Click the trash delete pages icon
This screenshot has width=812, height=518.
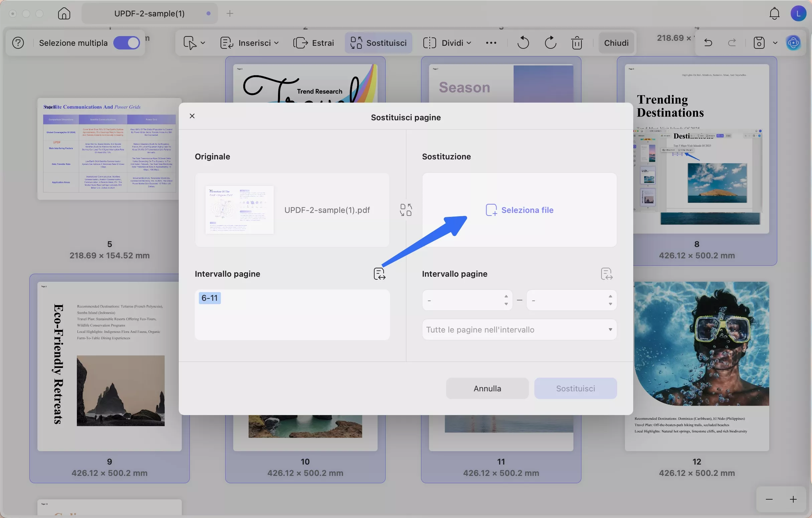(577, 43)
